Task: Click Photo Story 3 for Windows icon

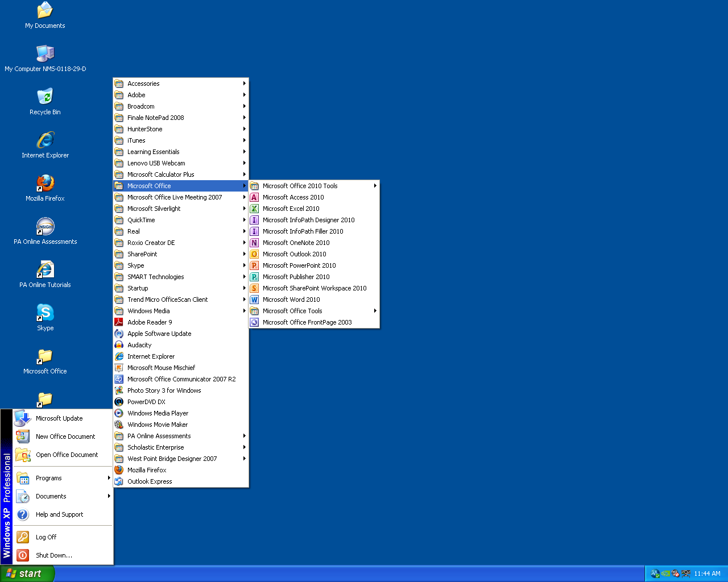Action: [119, 390]
